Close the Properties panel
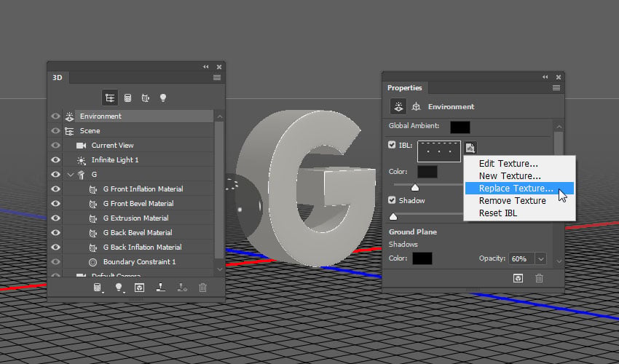This screenshot has height=364, width=619. tap(559, 77)
